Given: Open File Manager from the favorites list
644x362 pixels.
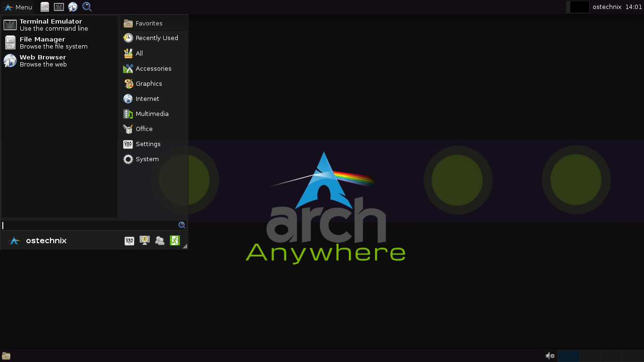Looking at the screenshot, I should pos(59,43).
